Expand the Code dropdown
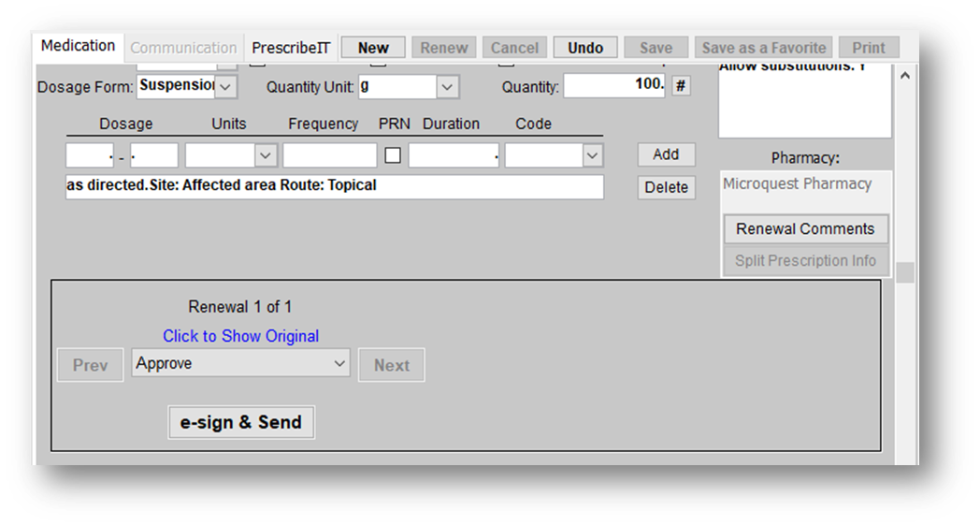980x526 pixels. click(592, 155)
